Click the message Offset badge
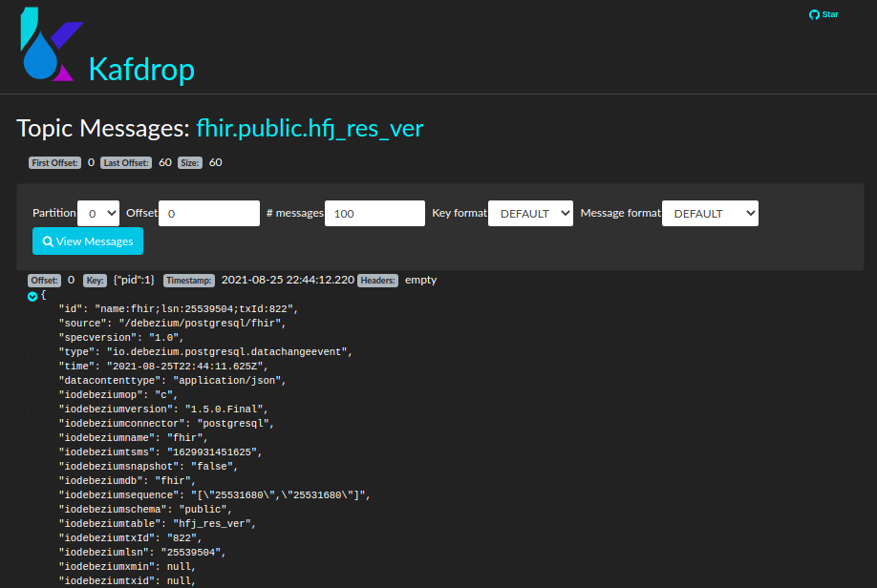 (44, 281)
